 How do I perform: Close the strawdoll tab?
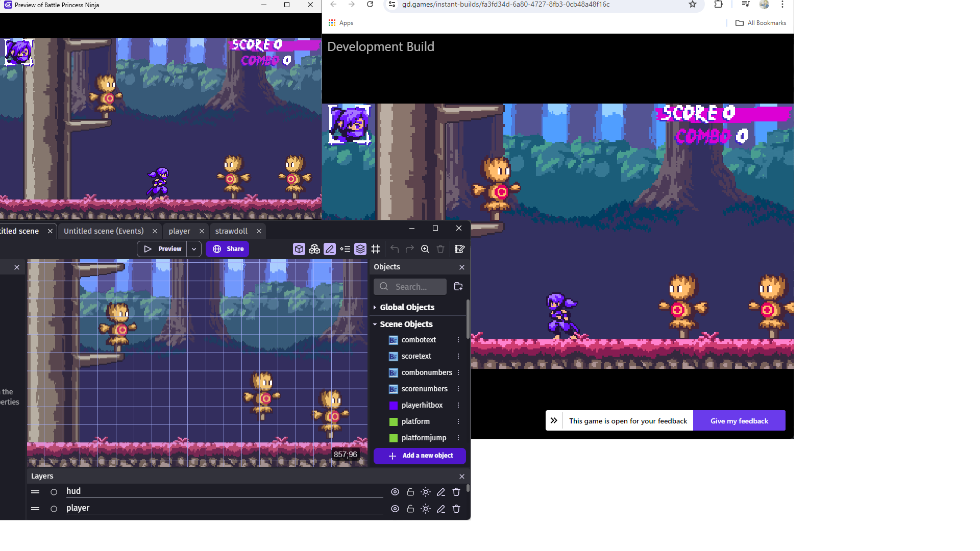tap(259, 231)
